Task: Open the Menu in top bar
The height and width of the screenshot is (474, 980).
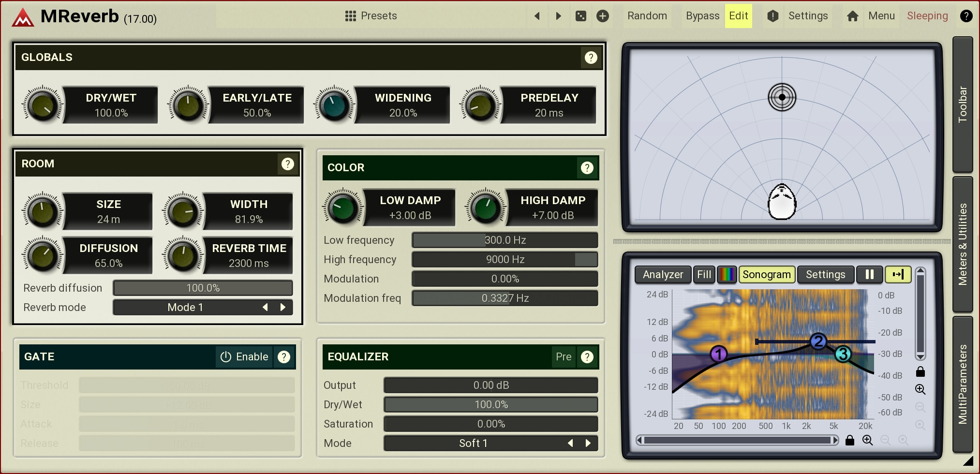Action: [881, 16]
